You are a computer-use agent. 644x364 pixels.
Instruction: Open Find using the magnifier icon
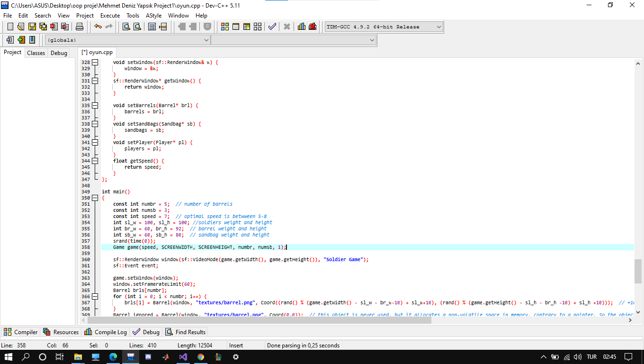point(126,27)
